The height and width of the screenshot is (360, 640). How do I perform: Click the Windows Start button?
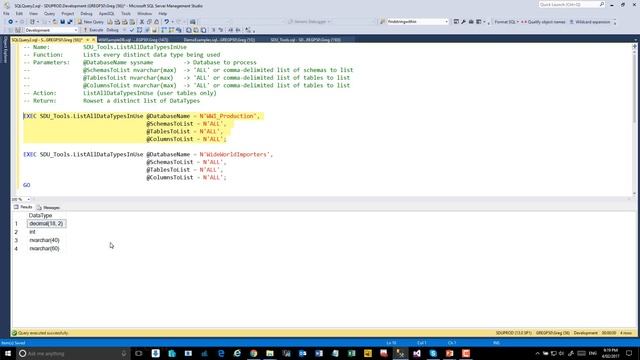point(8,353)
